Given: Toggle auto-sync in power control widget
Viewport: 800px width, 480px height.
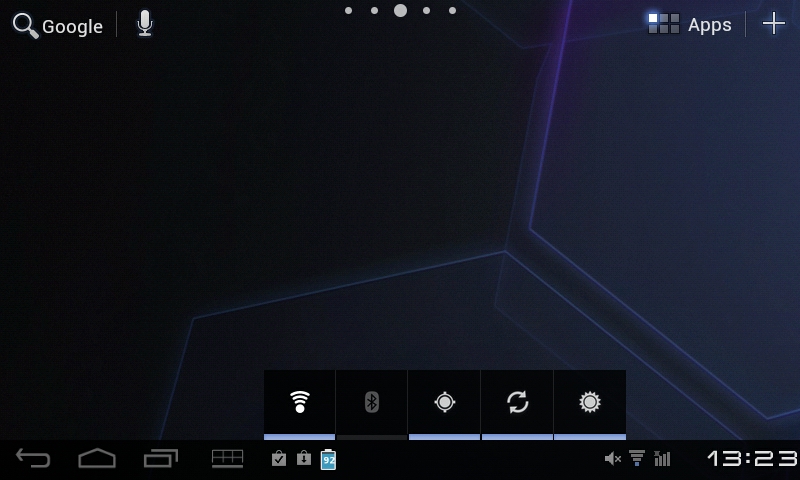Looking at the screenshot, I should (517, 405).
